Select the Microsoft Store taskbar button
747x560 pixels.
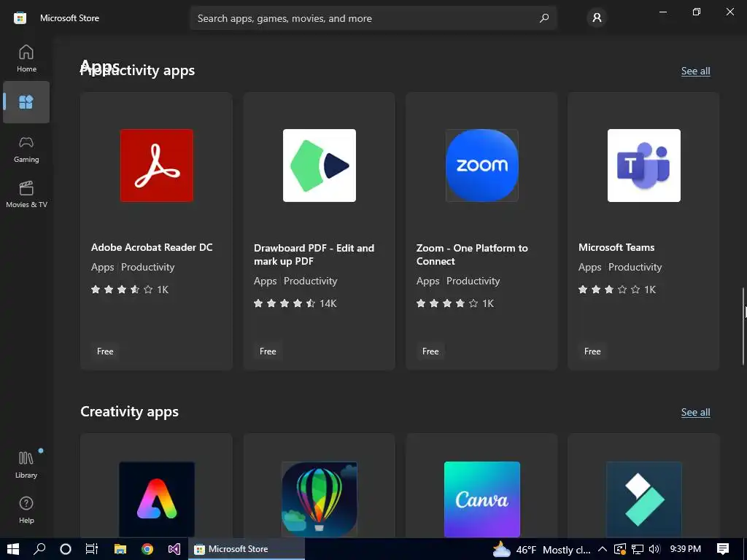pyautogui.click(x=247, y=549)
